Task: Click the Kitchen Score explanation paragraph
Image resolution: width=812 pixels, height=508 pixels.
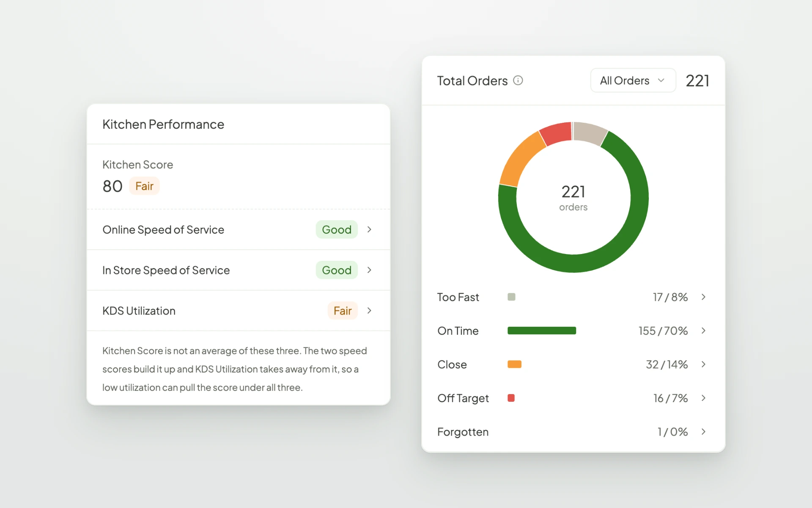Action: click(235, 369)
